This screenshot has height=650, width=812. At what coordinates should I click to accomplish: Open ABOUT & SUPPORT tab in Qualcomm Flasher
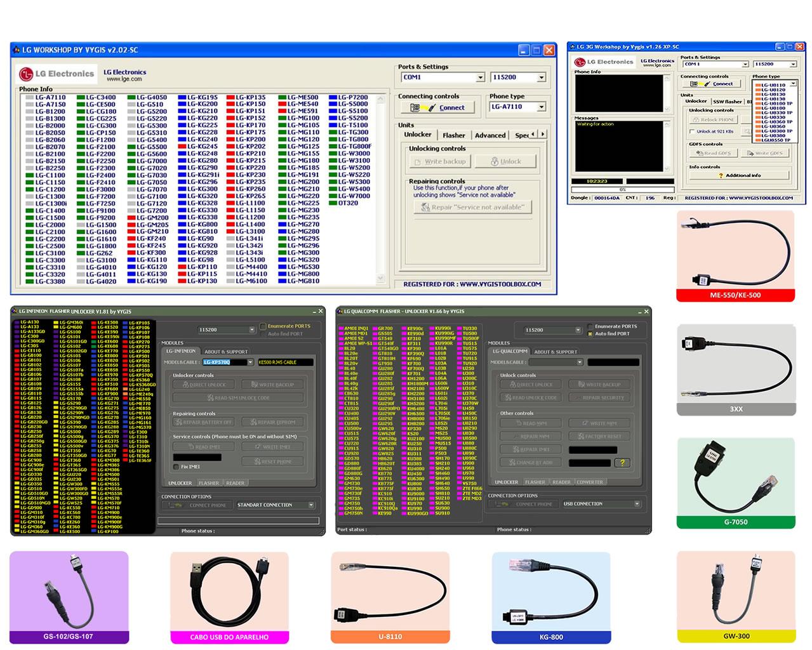click(556, 352)
